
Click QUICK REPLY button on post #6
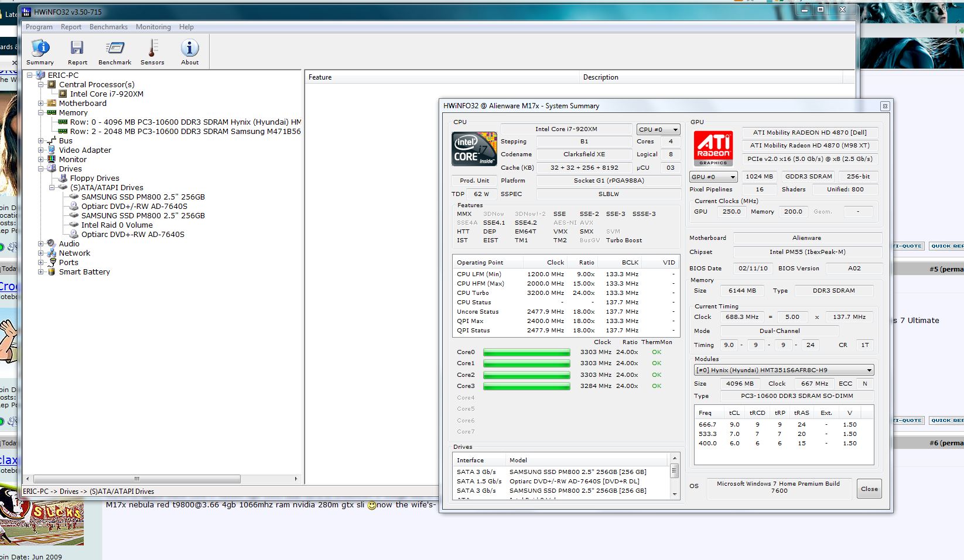point(947,420)
